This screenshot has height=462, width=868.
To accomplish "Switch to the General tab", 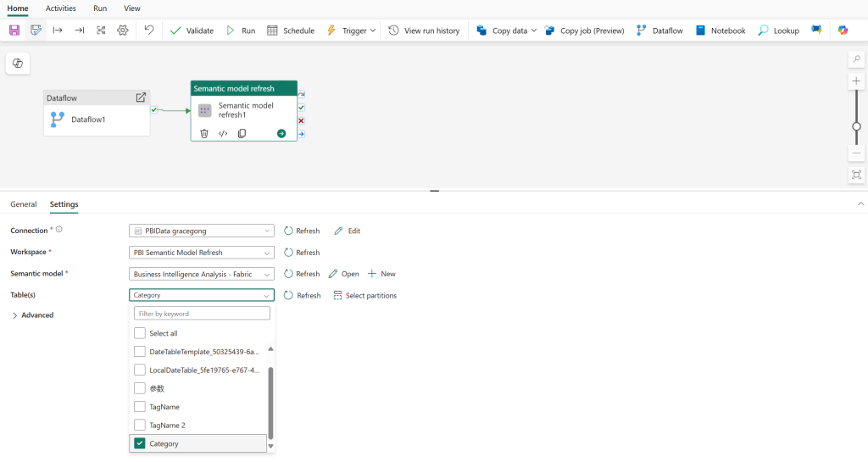I will pos(24,204).
